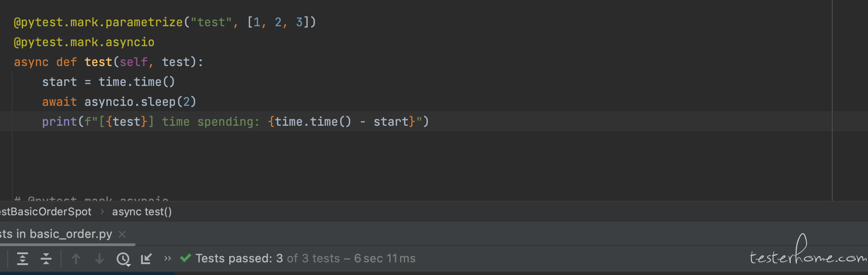The image size is (868, 275).
Task: Jump to previous failed test arrow
Action: click(76, 259)
